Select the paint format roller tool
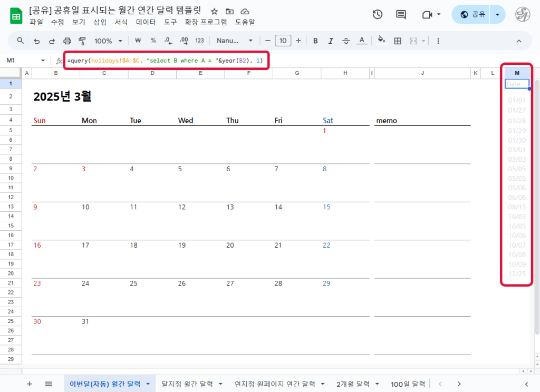540x392 pixels. 82,41
